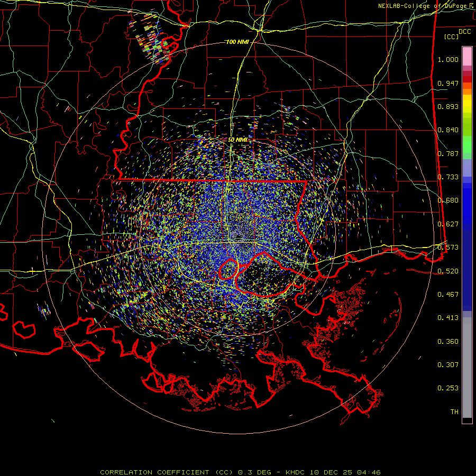Viewport: 476px width, 476px height.
Task: Click the radar site at the scan center
Action: [x=239, y=237]
